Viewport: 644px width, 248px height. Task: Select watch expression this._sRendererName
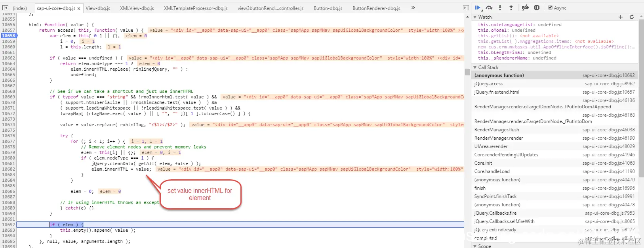point(517,58)
